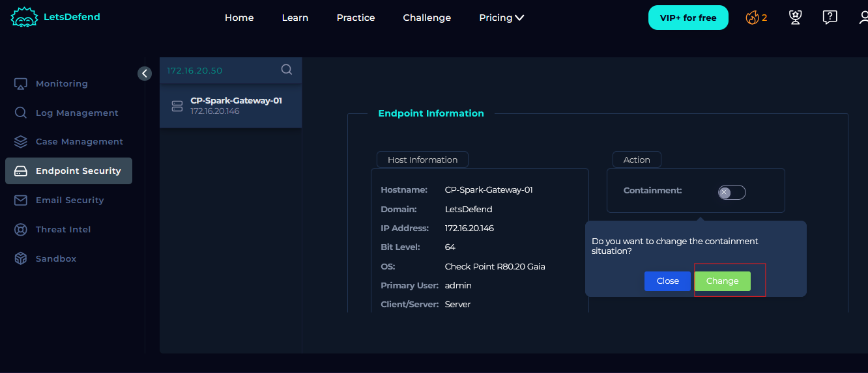Select CP-Spark-Gateway-01 endpoint entry

point(231,105)
